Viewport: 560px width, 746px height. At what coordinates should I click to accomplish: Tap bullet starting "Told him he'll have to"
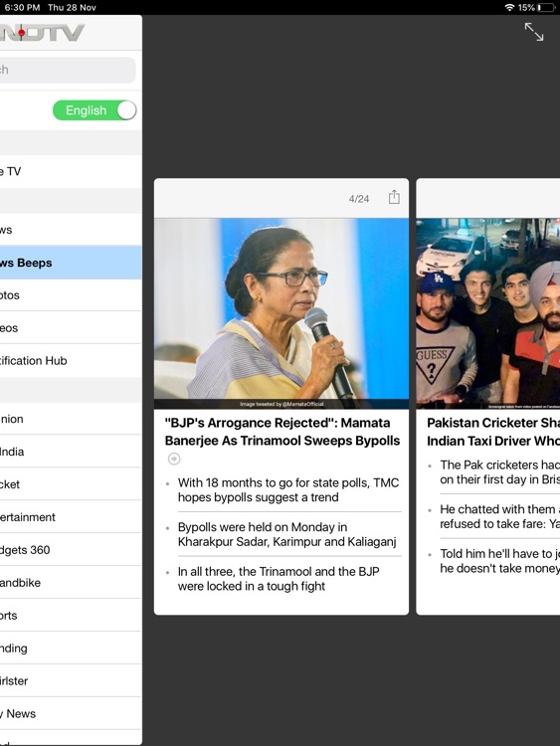(x=499, y=560)
